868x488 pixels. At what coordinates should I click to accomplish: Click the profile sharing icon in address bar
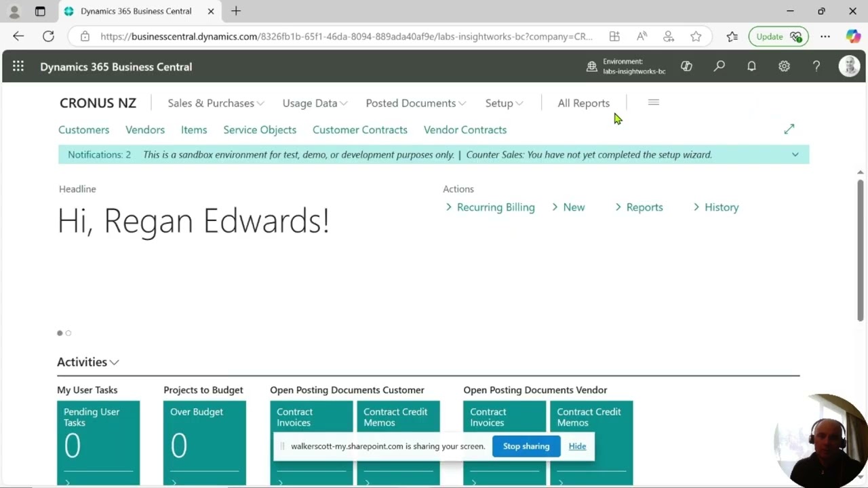(669, 37)
